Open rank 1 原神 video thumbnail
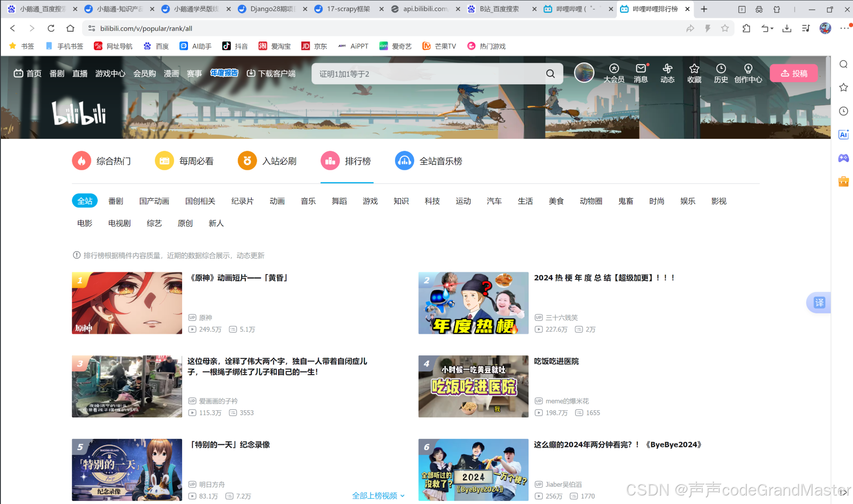 [127, 303]
